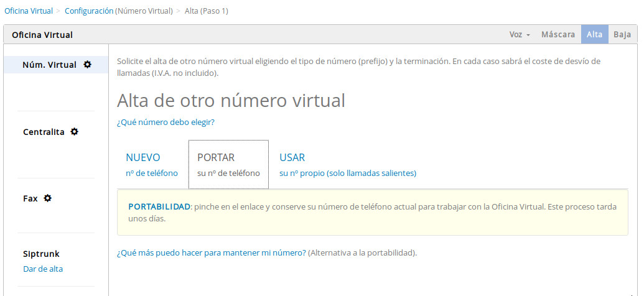Switch to the Máscara tab
Image resolution: width=644 pixels, height=296 pixels.
click(558, 35)
